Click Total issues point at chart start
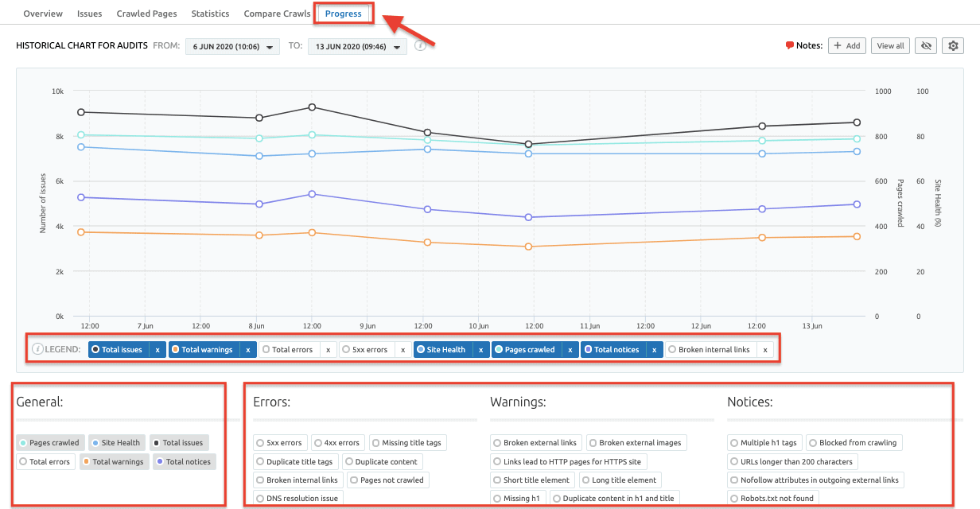The image size is (980, 509). tap(81, 112)
